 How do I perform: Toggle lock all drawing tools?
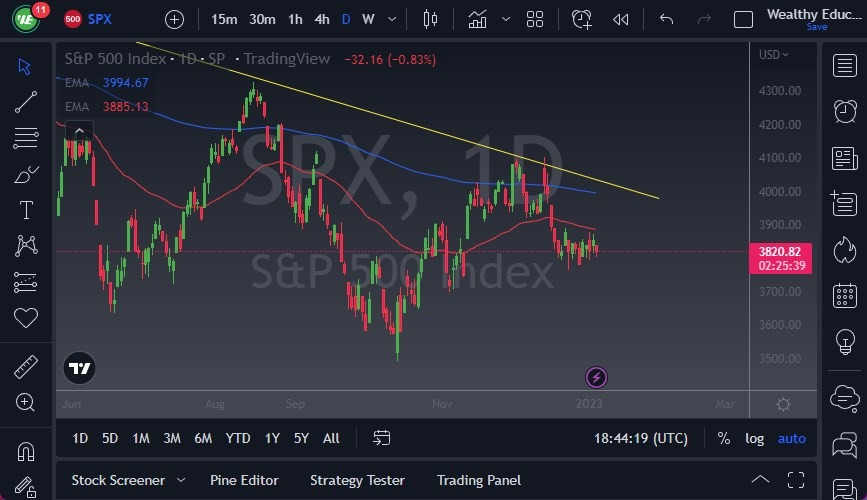(x=25, y=487)
